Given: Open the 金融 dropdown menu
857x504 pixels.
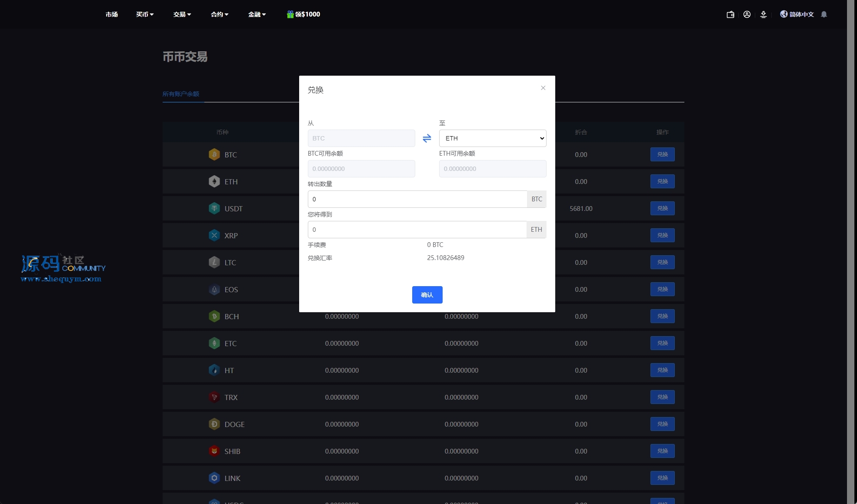Looking at the screenshot, I should click(257, 14).
